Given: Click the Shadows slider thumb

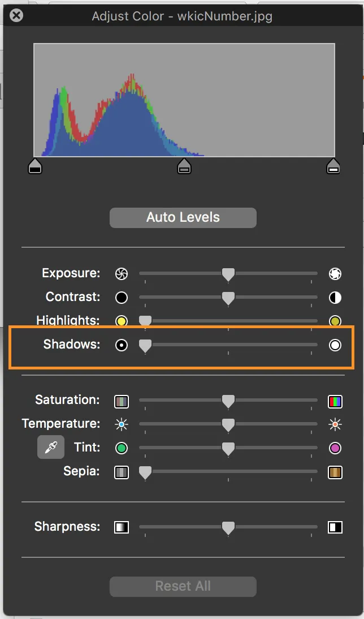Looking at the screenshot, I should point(145,345).
